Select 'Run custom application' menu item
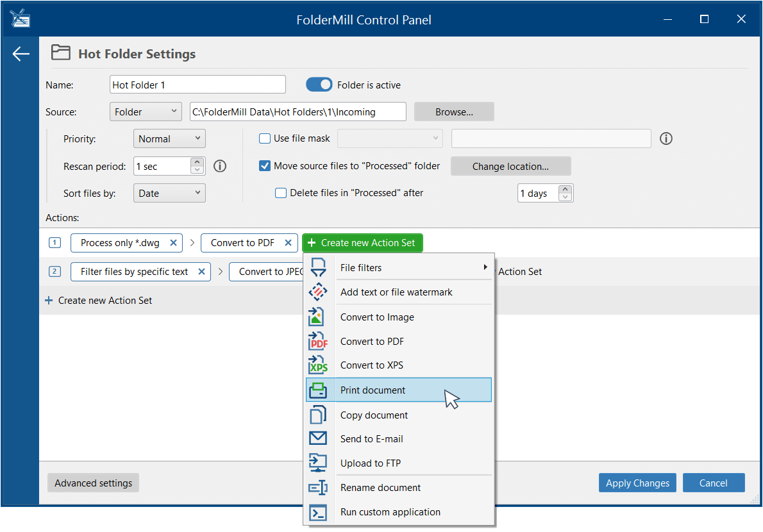Viewport: 763px width, 532px height. tap(399, 512)
